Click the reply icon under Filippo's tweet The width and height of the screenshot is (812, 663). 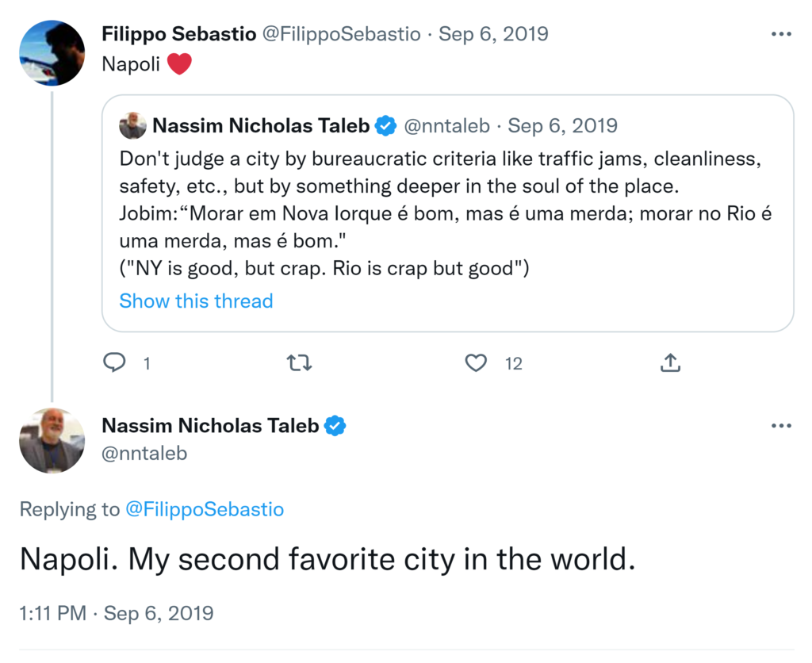coord(115,363)
